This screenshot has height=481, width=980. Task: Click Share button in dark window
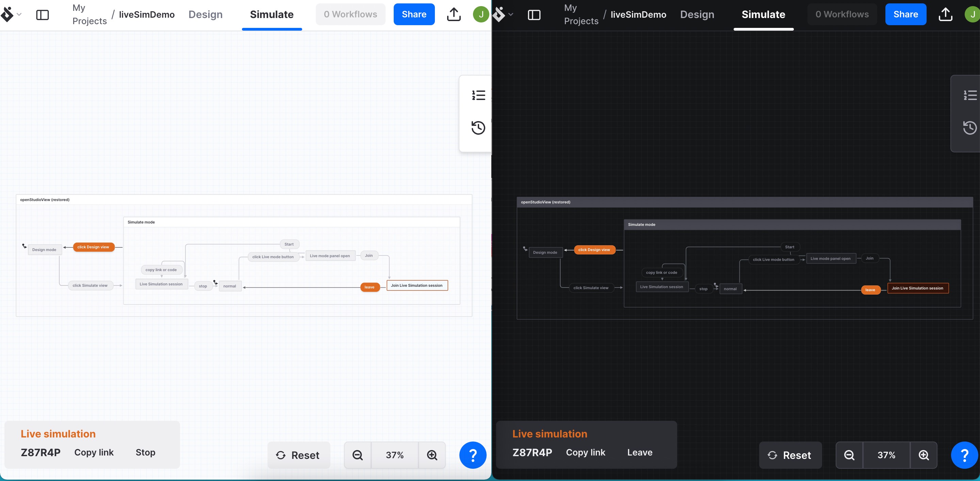tap(905, 14)
